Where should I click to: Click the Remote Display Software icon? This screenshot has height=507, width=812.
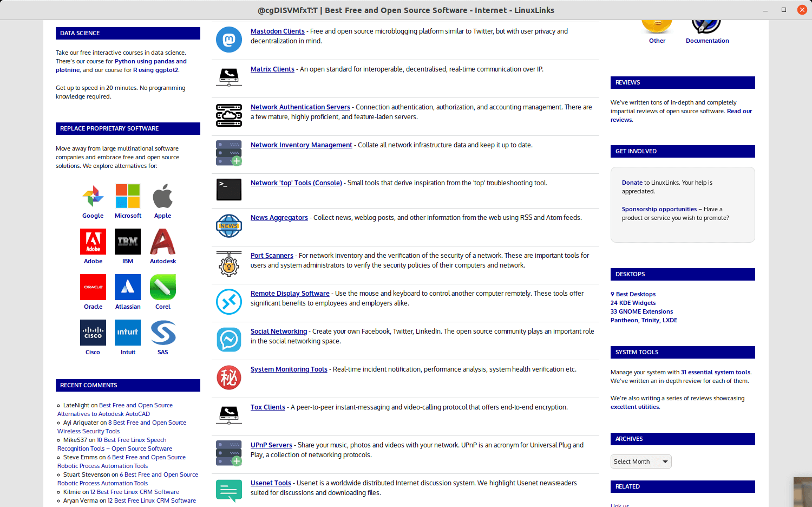(x=229, y=302)
